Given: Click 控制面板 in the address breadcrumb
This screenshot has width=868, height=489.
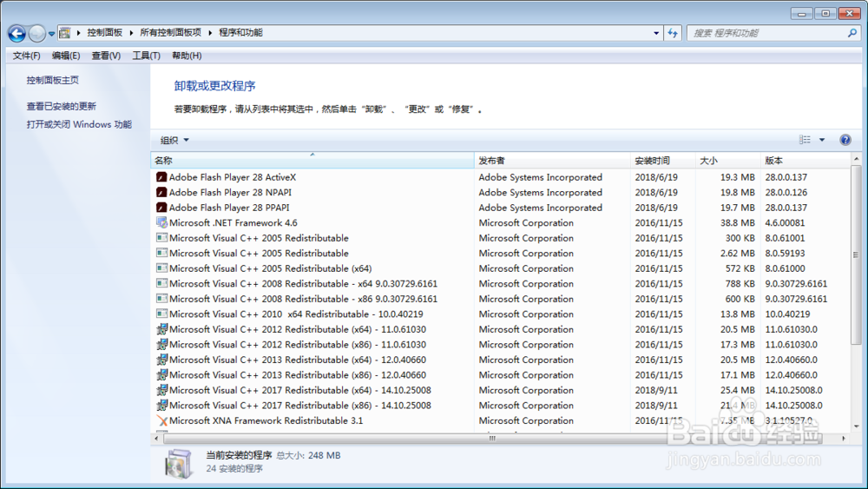Looking at the screenshot, I should (x=105, y=33).
